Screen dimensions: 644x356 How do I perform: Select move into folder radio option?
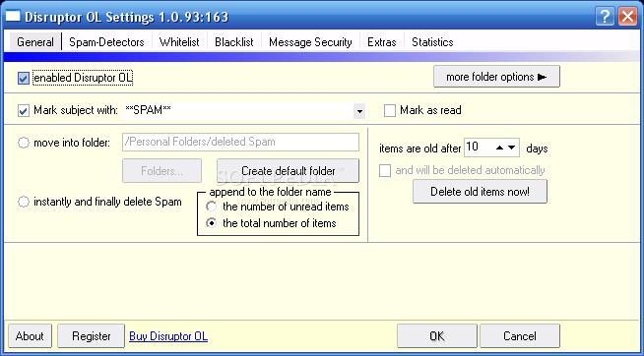pyautogui.click(x=24, y=143)
